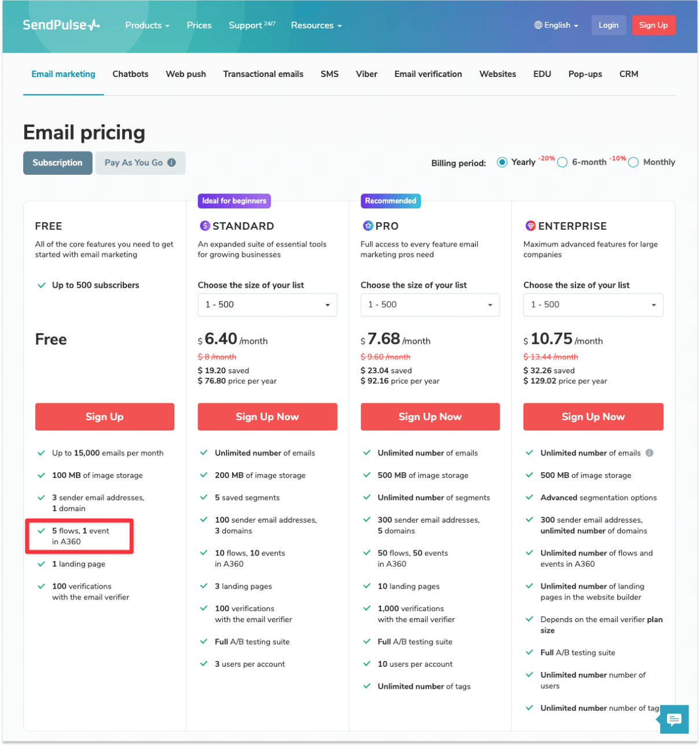Image resolution: width=700 pixels, height=746 pixels.
Task: Select the 6-month billing period
Action: 562,162
